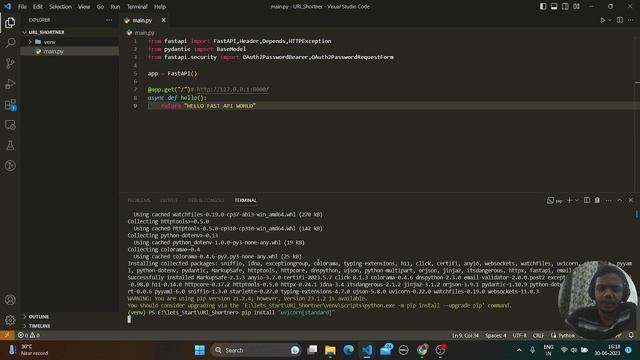Open terminal panel more actions
Screen dimensions: 640x360
click(609, 200)
